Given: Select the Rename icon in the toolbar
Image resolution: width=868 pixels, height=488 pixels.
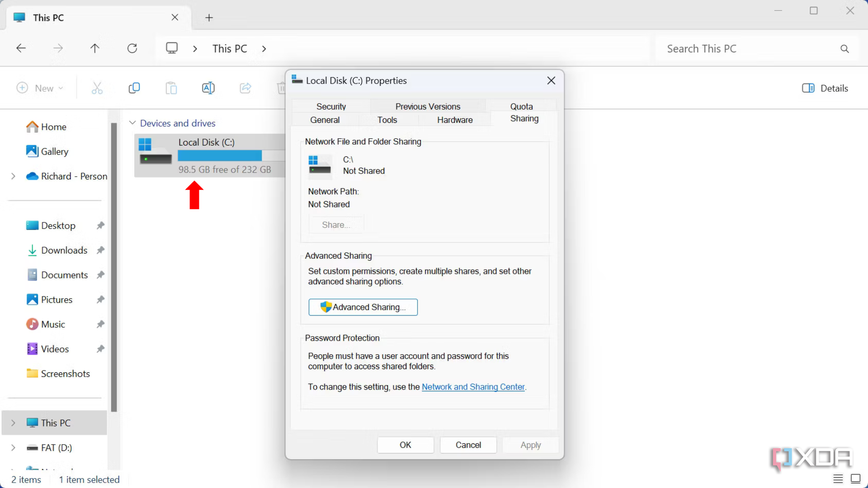Looking at the screenshot, I should pyautogui.click(x=208, y=88).
